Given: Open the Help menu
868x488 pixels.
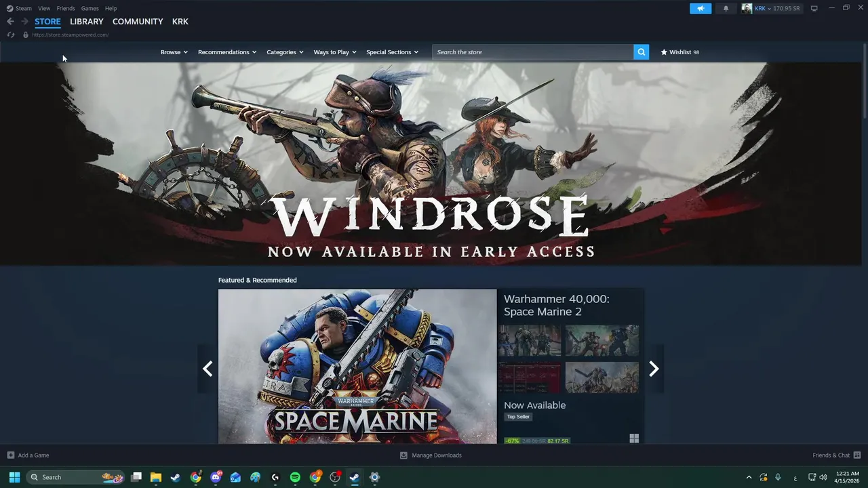Looking at the screenshot, I should click(111, 8).
